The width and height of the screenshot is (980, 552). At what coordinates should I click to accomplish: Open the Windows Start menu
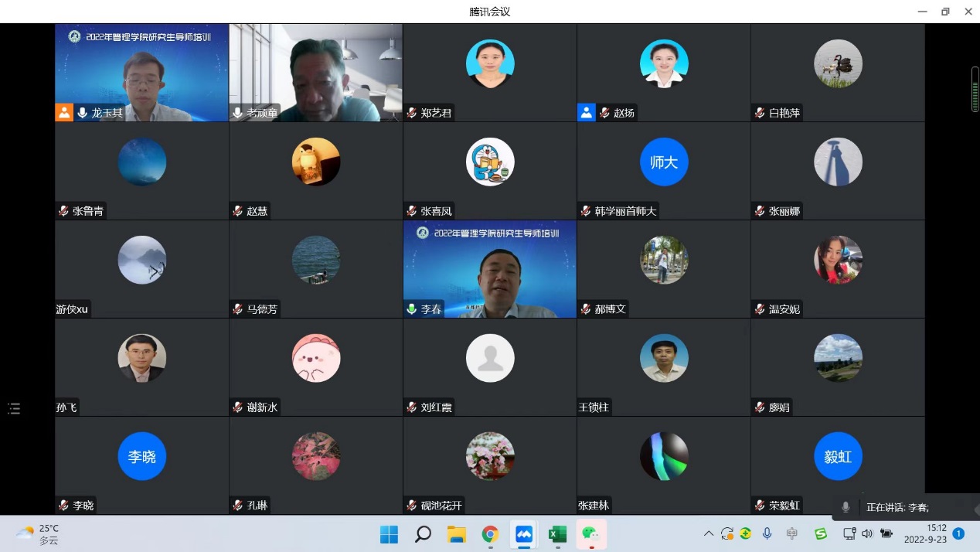[389, 534]
